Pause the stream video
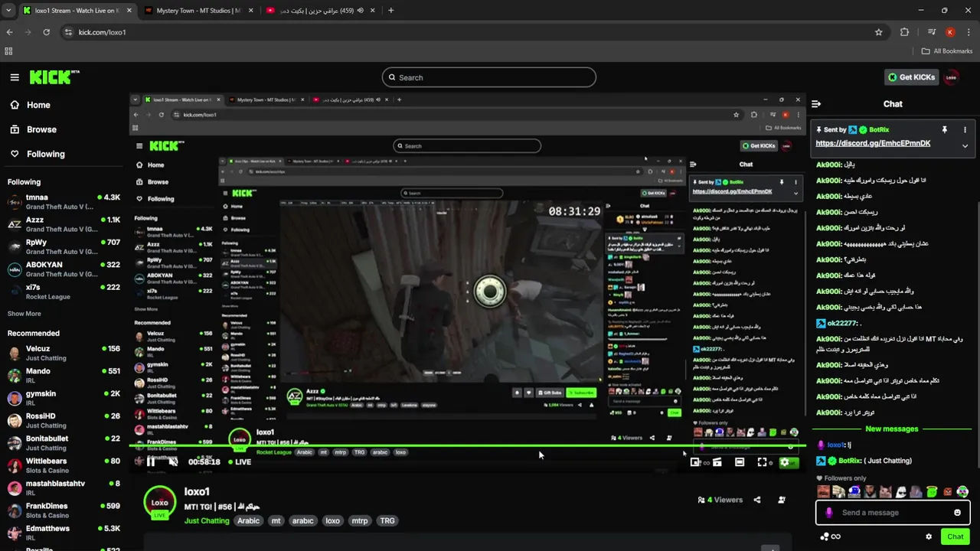Viewport: 980px width, 551px height. coord(151,461)
